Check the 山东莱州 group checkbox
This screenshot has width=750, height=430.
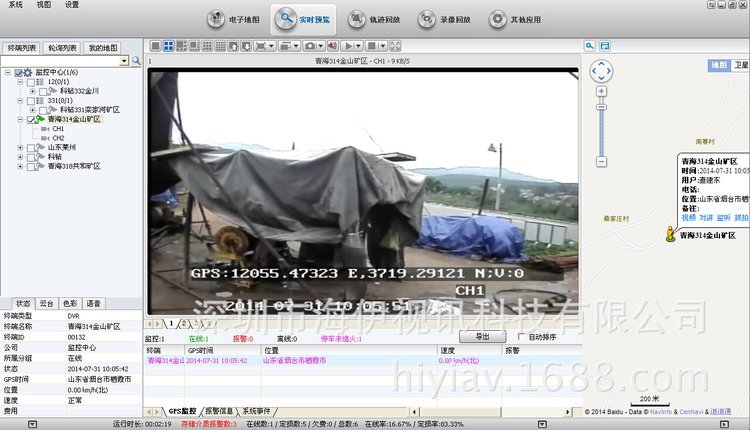pyautogui.click(x=31, y=147)
